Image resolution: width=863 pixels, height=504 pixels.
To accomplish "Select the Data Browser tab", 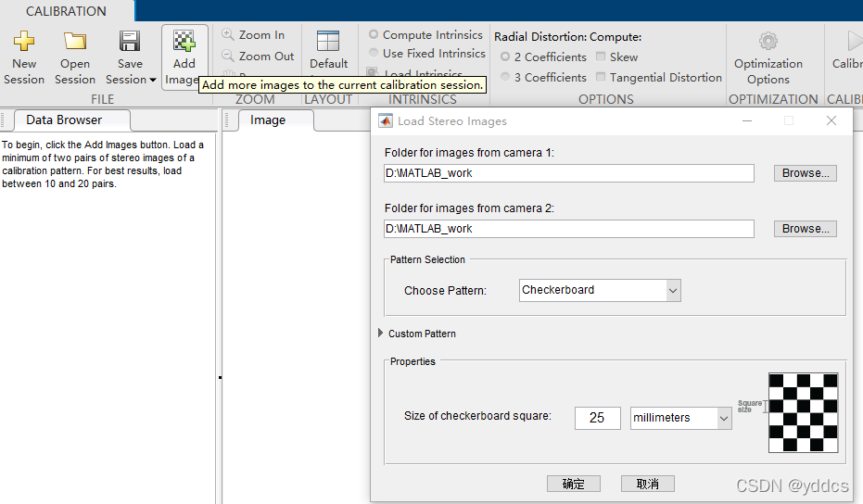I will [x=72, y=120].
